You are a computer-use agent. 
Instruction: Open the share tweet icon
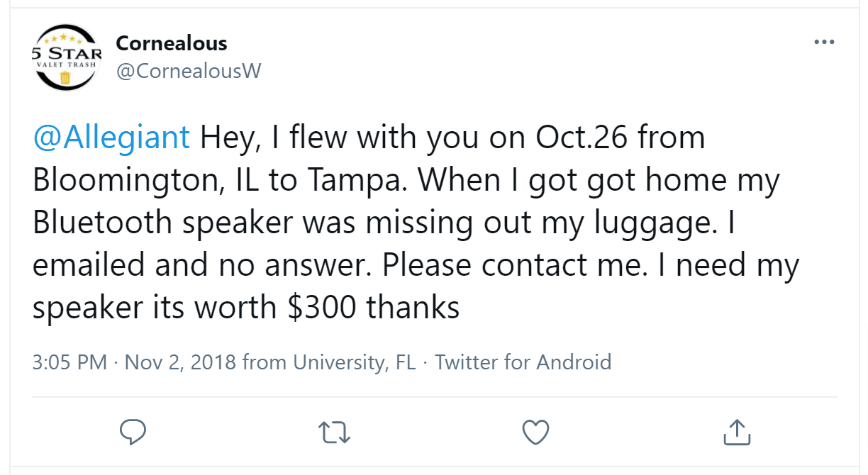coord(736,432)
